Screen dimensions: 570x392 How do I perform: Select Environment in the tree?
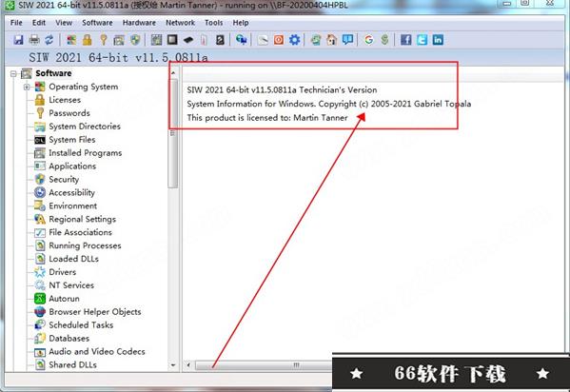click(72, 206)
